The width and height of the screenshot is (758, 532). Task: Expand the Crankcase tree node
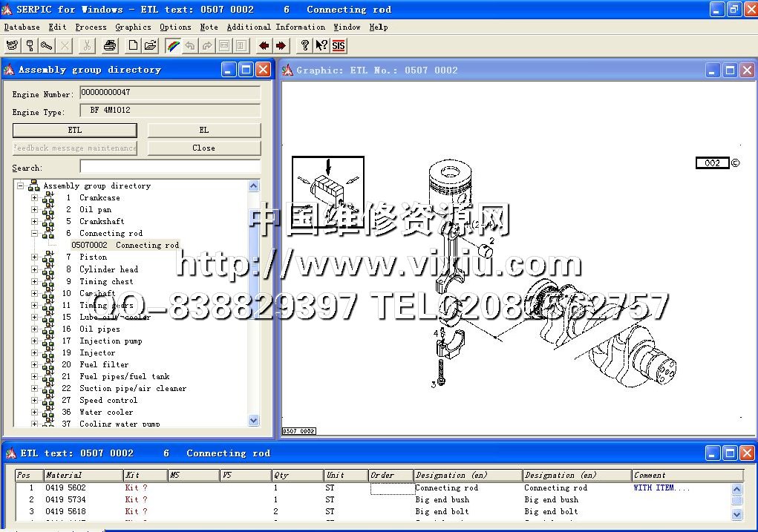(34, 198)
